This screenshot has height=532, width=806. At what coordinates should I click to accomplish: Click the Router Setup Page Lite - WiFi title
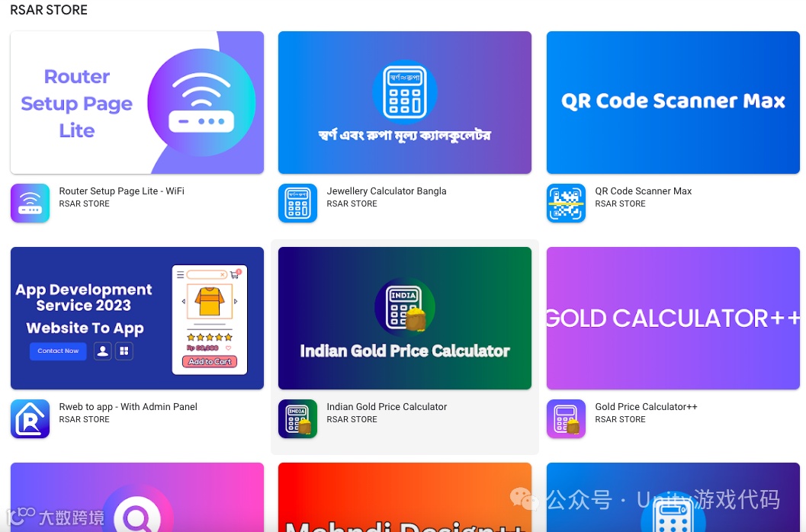pos(121,191)
